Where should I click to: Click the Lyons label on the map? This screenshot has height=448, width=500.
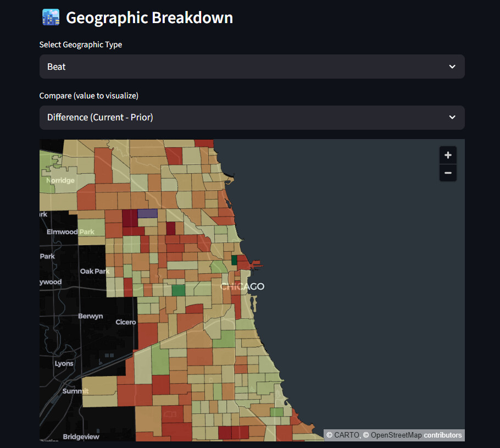click(64, 363)
